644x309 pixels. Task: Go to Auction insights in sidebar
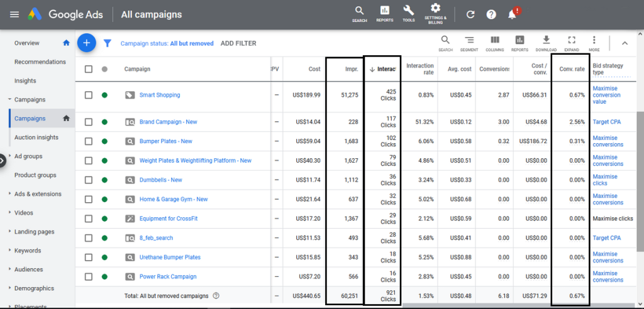coord(36,138)
